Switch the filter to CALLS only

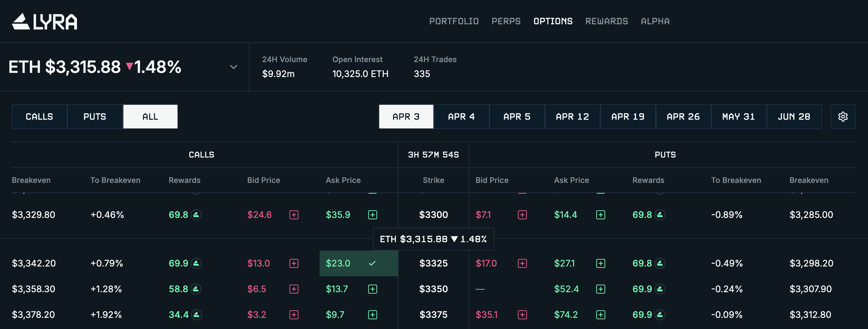click(39, 117)
